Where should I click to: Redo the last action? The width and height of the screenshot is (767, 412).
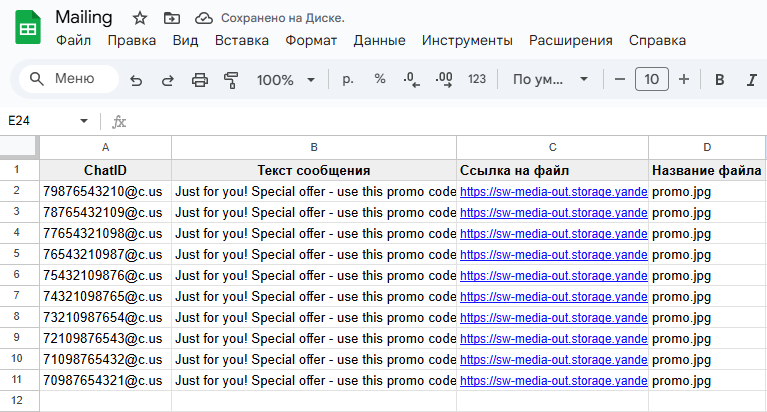click(x=167, y=79)
